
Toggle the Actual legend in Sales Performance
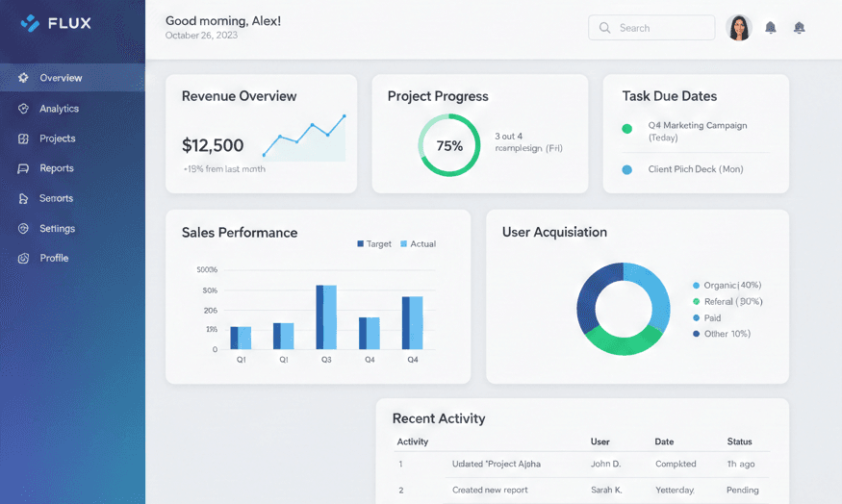pyautogui.click(x=418, y=244)
